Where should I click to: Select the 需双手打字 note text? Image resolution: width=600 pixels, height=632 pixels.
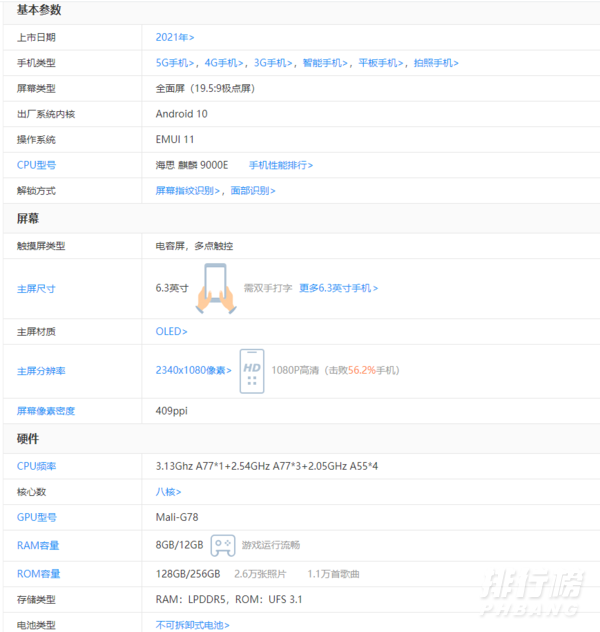click(268, 288)
